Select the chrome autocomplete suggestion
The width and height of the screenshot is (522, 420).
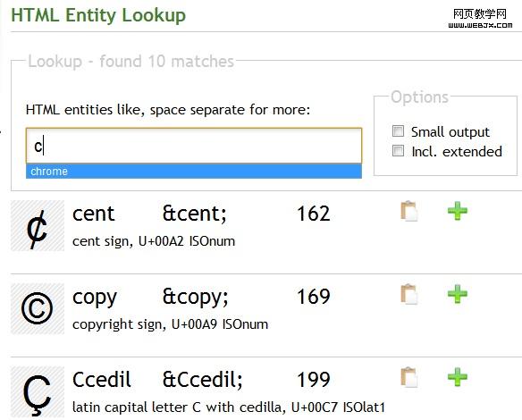click(x=194, y=172)
